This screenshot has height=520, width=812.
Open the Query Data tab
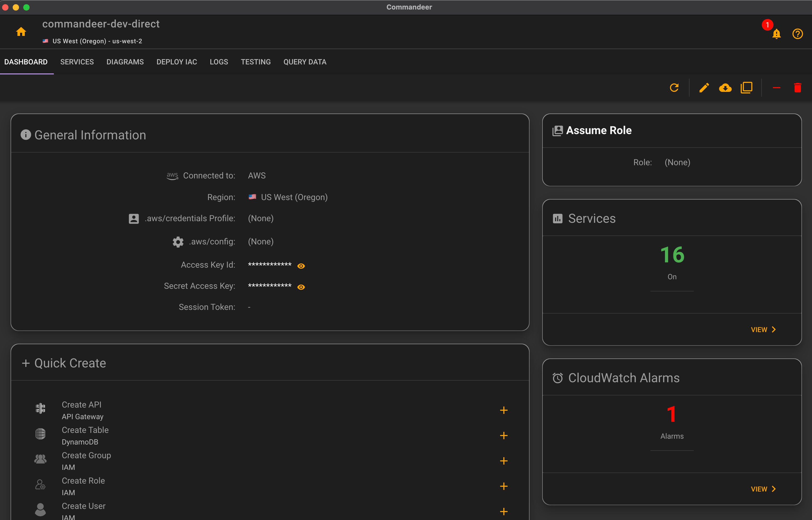(x=305, y=62)
